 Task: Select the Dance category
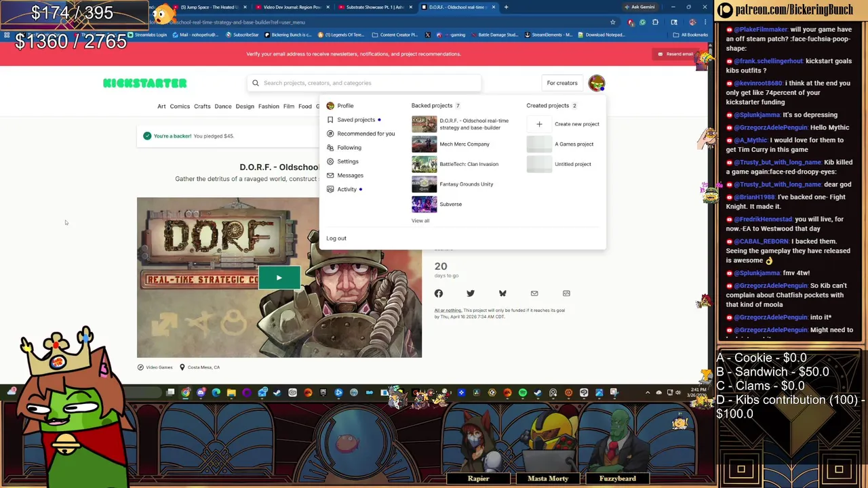pyautogui.click(x=223, y=106)
